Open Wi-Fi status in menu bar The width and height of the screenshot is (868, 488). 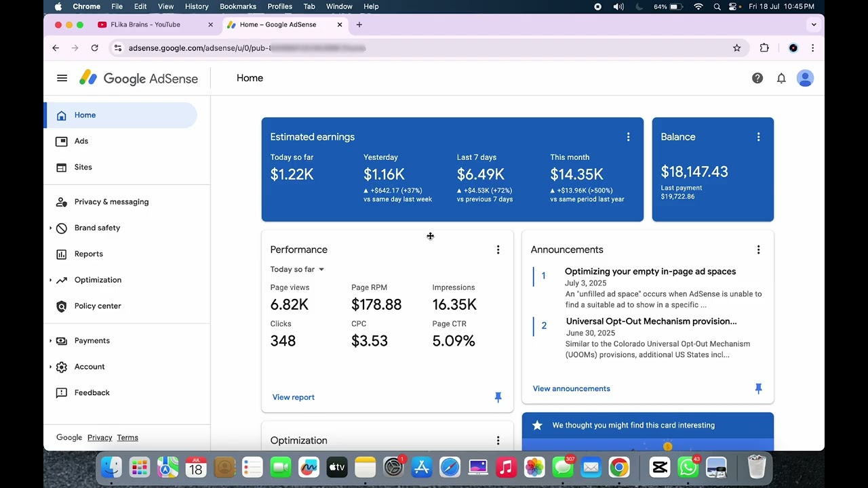tap(698, 6)
